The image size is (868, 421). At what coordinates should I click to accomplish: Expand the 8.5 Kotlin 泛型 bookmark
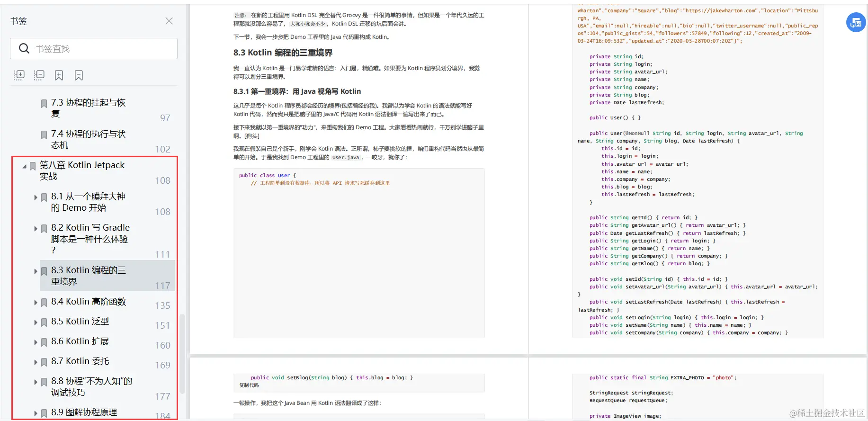36,322
